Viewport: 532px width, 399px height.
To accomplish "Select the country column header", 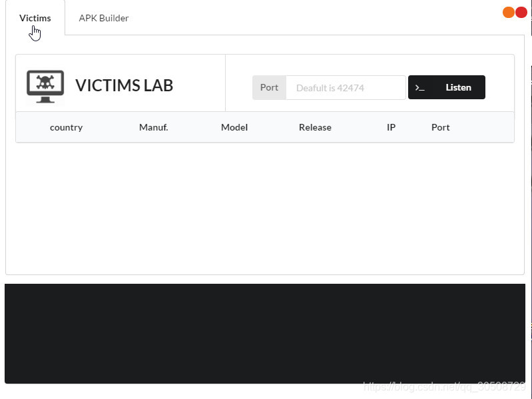I will coord(66,128).
